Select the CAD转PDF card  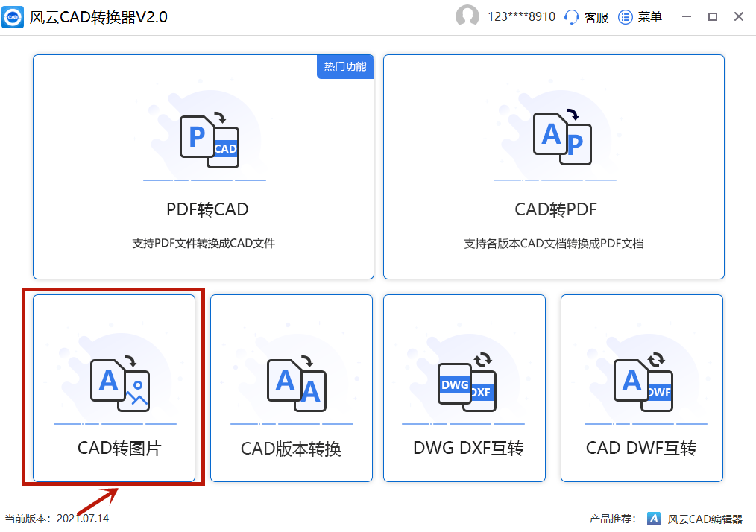click(553, 167)
